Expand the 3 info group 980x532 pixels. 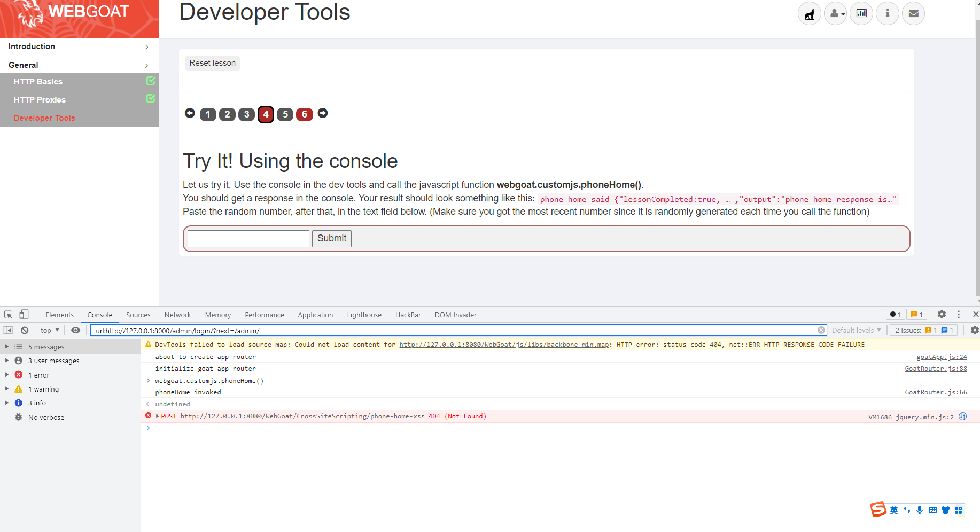(x=7, y=403)
